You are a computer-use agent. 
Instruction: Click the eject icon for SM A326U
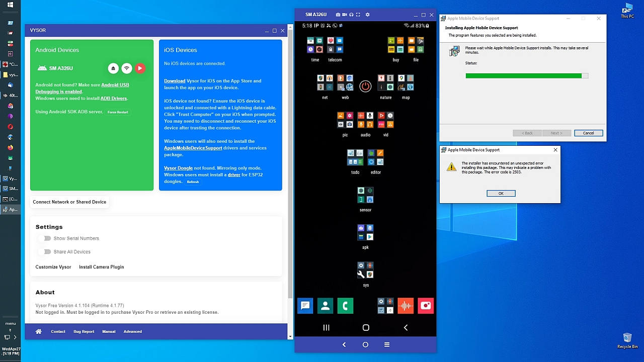pyautogui.click(x=113, y=68)
